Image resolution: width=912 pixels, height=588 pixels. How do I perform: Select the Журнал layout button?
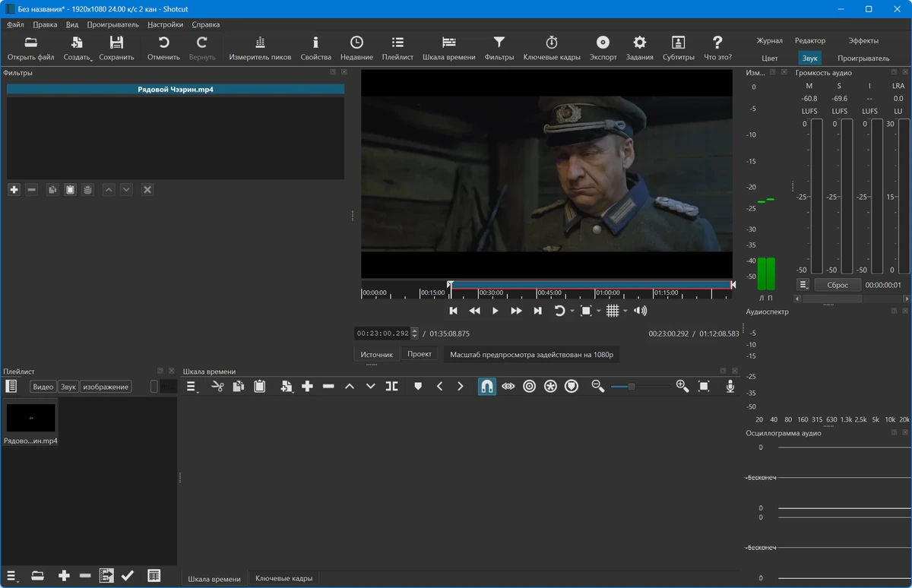click(x=769, y=41)
